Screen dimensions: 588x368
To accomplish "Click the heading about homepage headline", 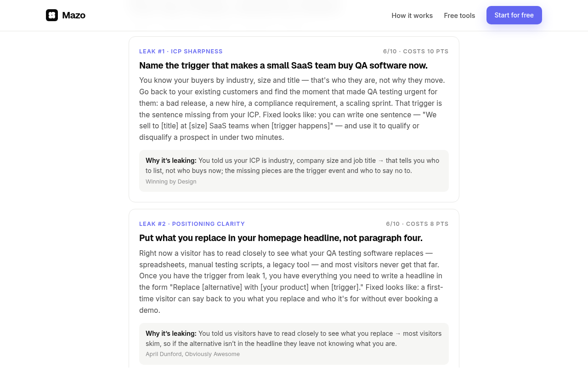I will pyautogui.click(x=281, y=238).
